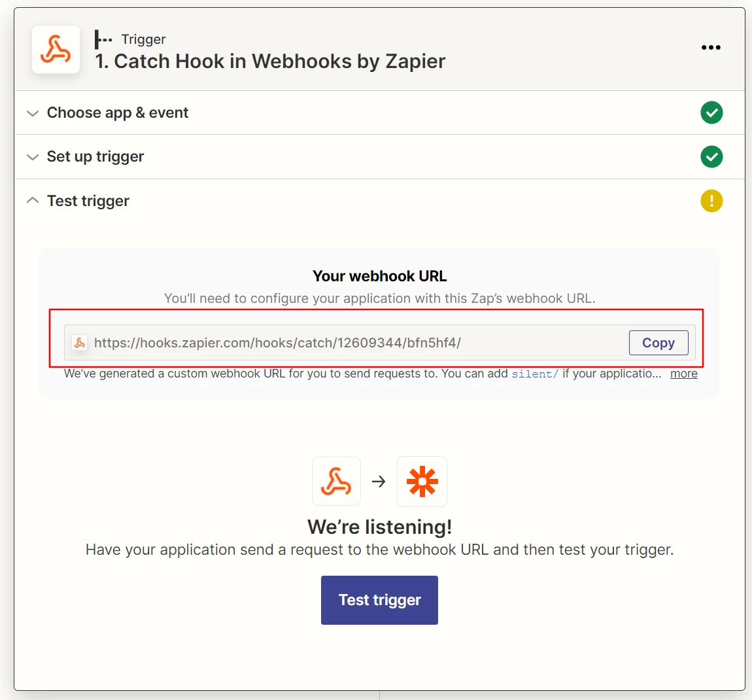Click the Webhooks app icon in the header

[x=56, y=50]
